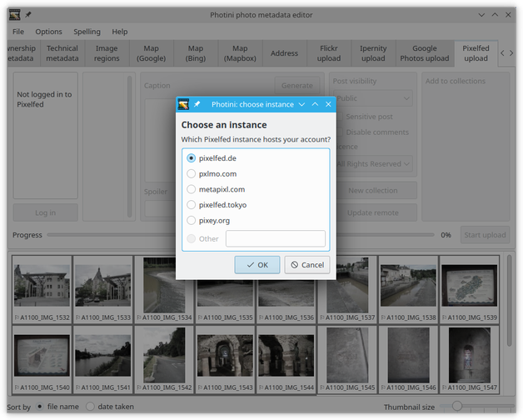Close the choose instance dialog
Image resolution: width=523 pixels, height=420 pixels.
[328, 104]
